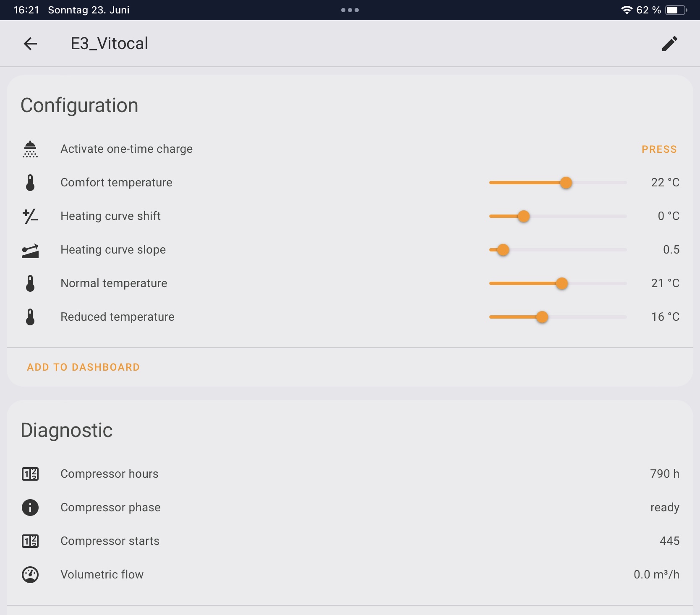Open the Comfort temperature entity label

point(116,183)
